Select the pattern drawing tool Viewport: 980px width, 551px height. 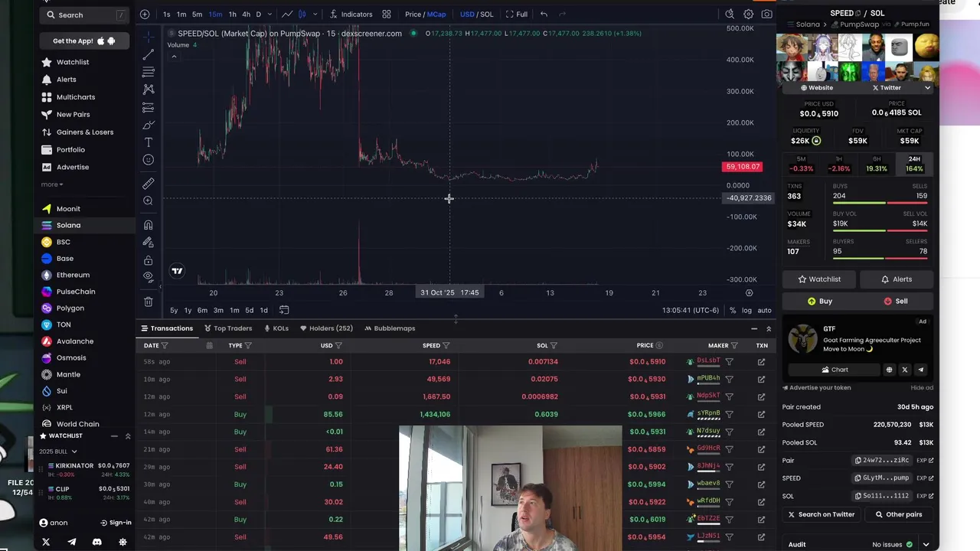[x=149, y=90]
